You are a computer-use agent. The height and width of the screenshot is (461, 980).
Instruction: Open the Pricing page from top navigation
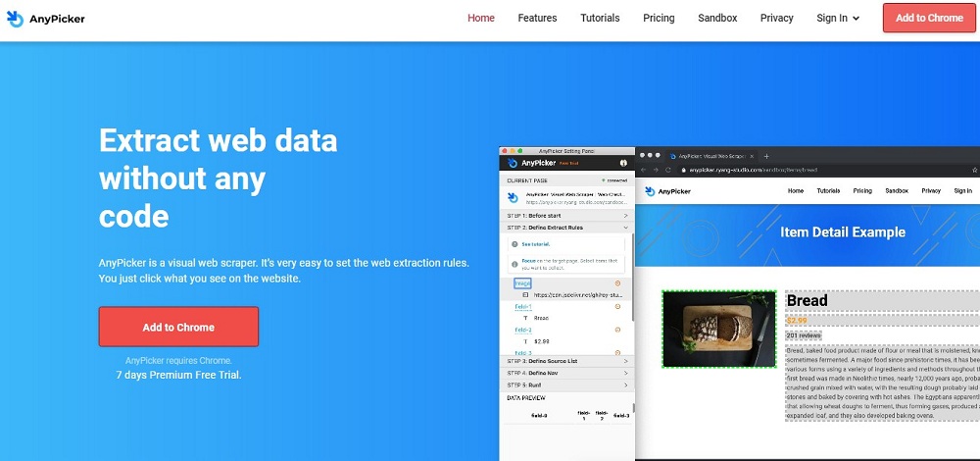659,18
